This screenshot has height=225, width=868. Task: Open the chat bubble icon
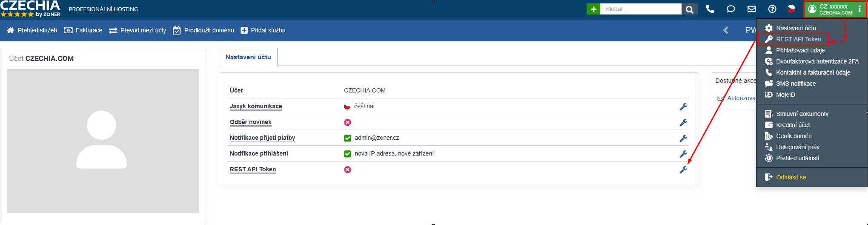pyautogui.click(x=730, y=9)
